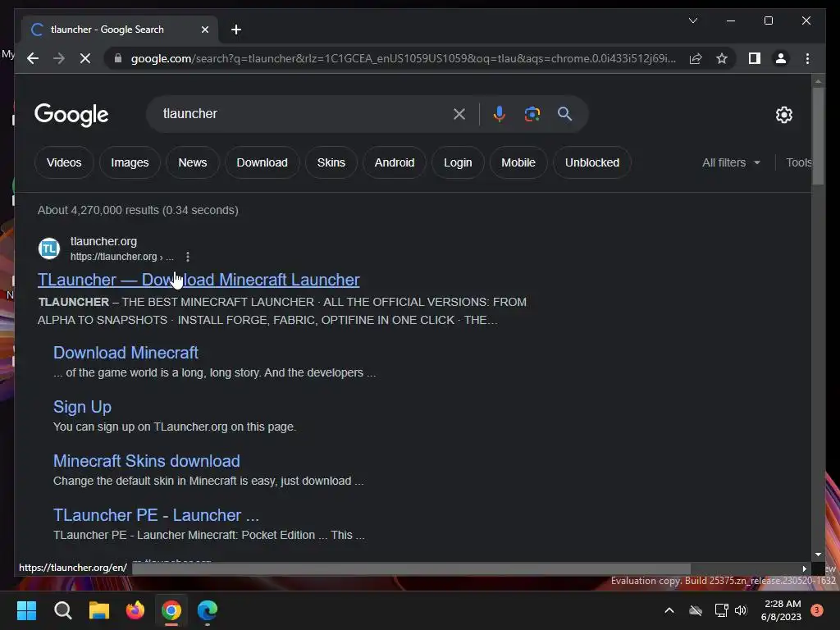Image resolution: width=840 pixels, height=630 pixels.
Task: Focus the address bar URL
Action: [x=403, y=58]
